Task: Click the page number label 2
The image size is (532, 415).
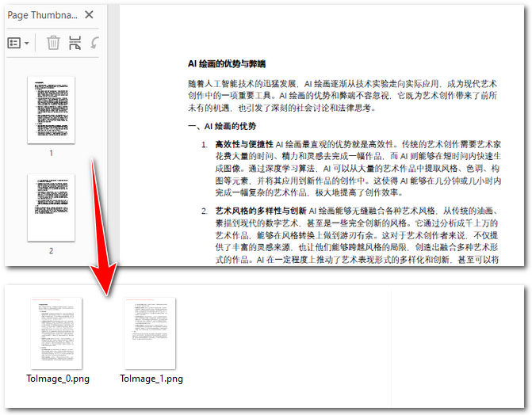Action: (x=51, y=250)
